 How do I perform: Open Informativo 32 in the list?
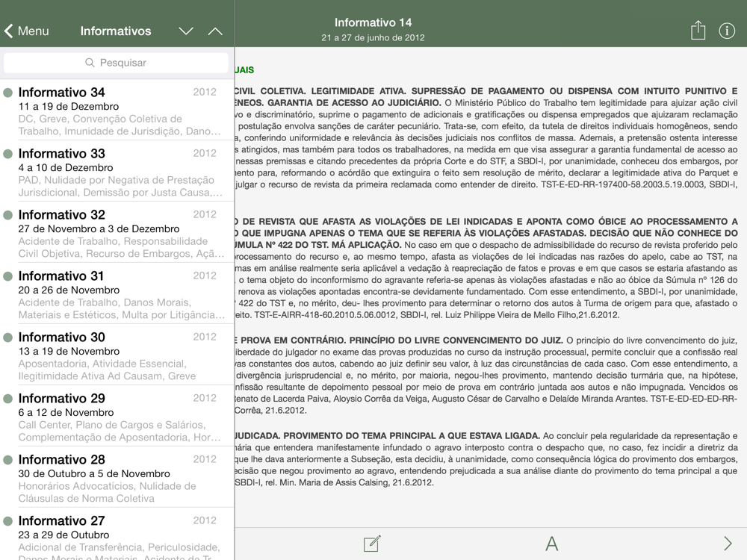point(117,233)
